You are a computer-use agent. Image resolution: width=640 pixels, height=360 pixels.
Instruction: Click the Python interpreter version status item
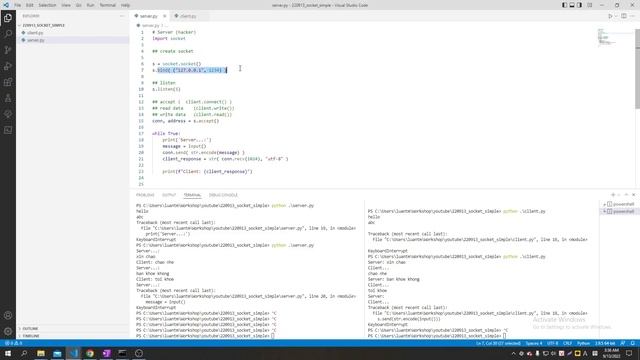tap(605, 343)
